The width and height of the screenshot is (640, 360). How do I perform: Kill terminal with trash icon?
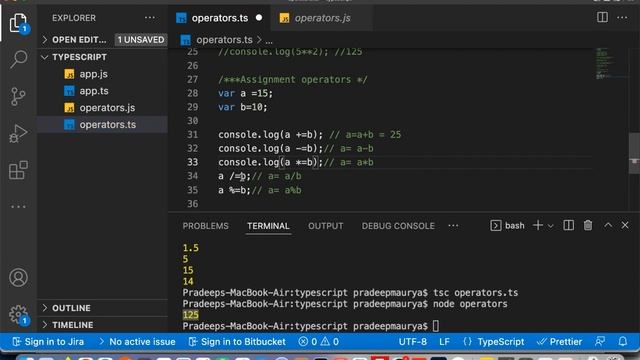(588, 225)
